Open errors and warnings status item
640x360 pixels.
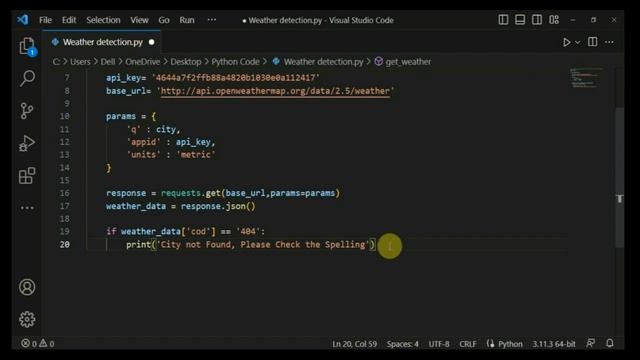(38, 344)
